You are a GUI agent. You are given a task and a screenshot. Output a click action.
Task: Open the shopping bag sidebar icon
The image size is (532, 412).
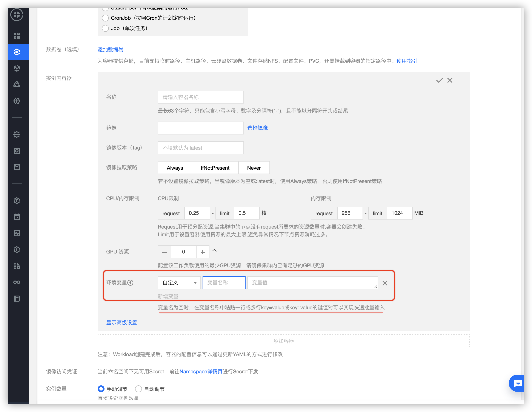(17, 167)
